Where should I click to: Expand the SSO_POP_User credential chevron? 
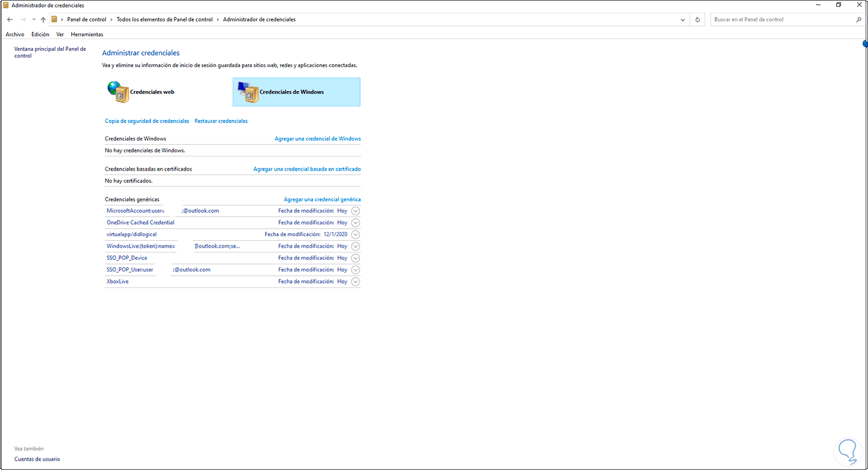click(x=356, y=270)
